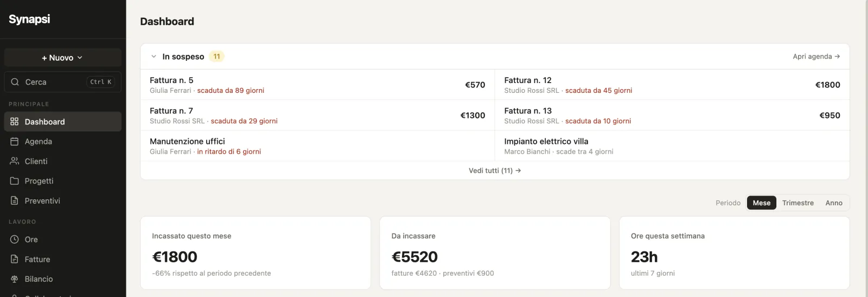The width and height of the screenshot is (868, 297).
Task: Open Fattura n. 12 row
Action: (x=672, y=85)
